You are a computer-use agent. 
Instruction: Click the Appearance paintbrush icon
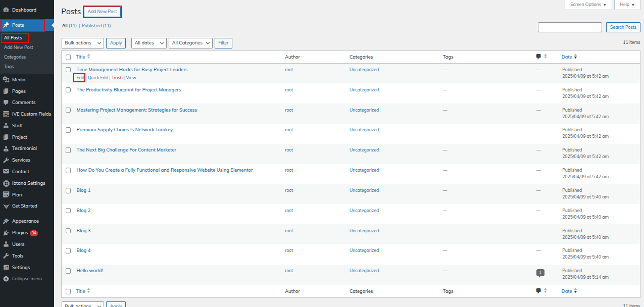6,221
